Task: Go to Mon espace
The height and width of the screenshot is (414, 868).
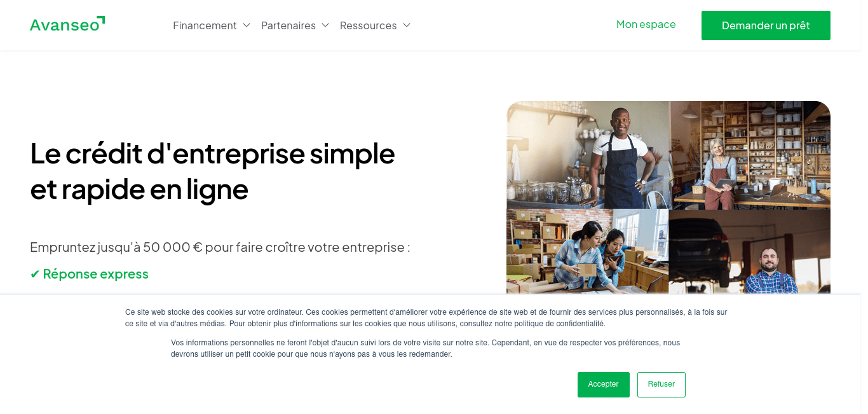Action: pyautogui.click(x=646, y=24)
